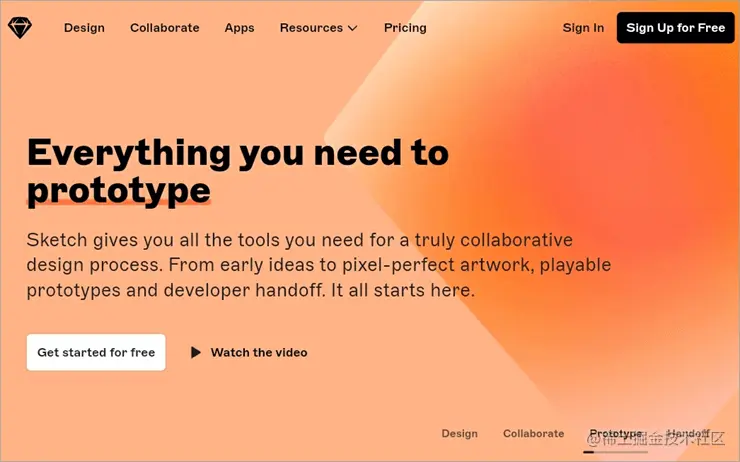Screen dimensions: 740x462
Task: Play the Watch the video link
Action: pos(249,353)
